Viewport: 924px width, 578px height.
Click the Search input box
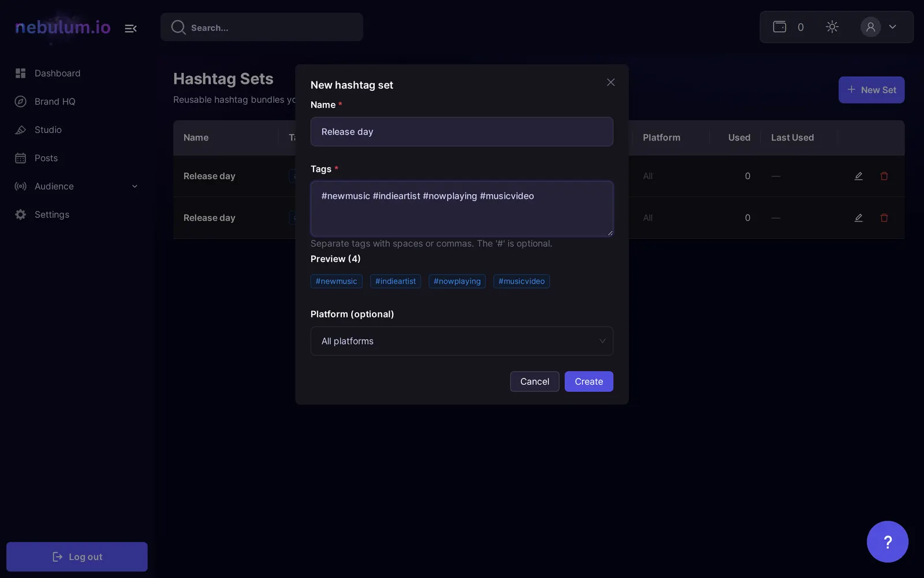pyautogui.click(x=262, y=27)
